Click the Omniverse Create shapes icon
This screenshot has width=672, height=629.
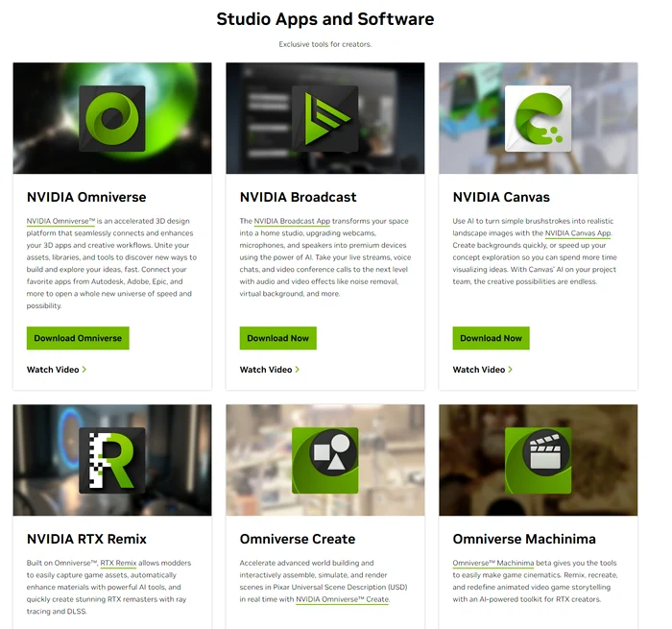click(324, 460)
